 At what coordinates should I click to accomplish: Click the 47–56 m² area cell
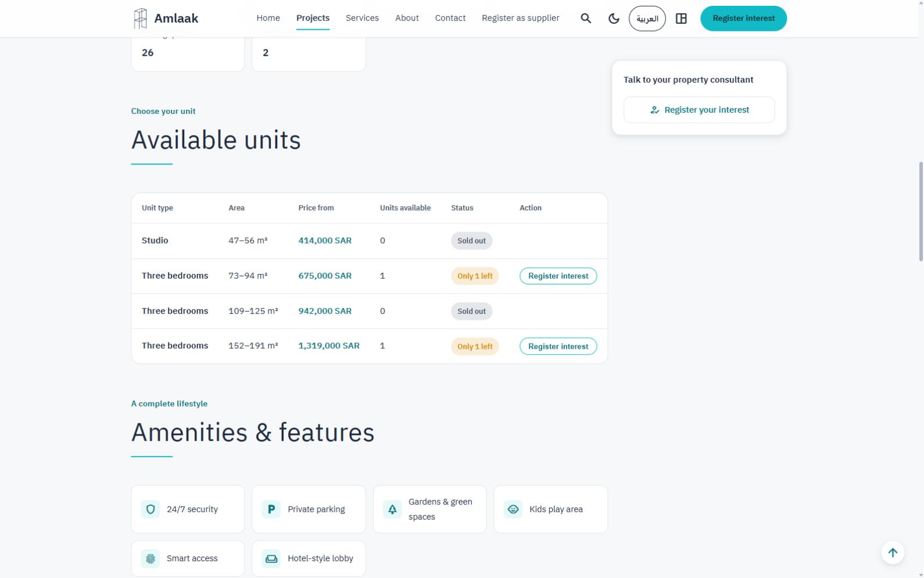click(x=248, y=241)
